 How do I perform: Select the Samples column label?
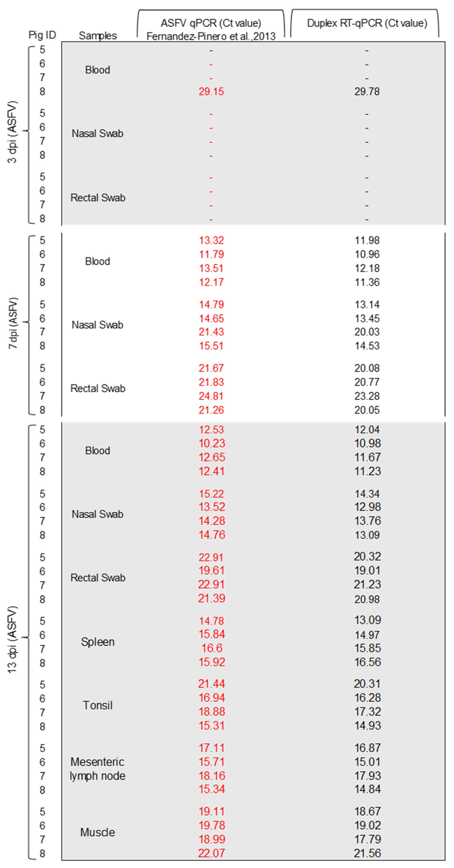(98, 36)
